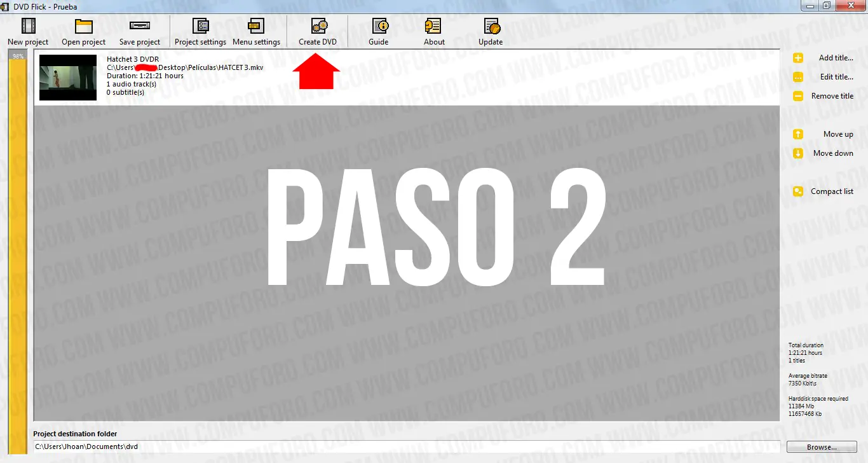Screen dimensions: 868x463
Task: Open Menu settings
Action: pos(257,30)
